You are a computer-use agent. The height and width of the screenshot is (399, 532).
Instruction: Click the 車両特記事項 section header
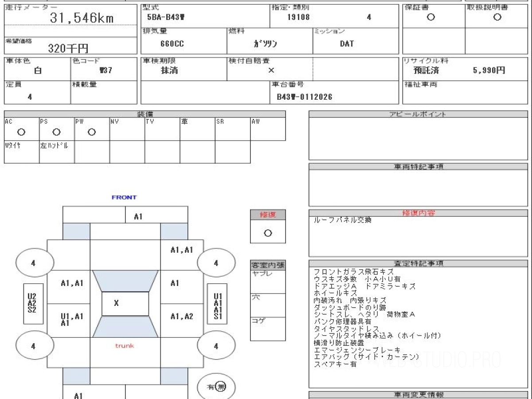pos(418,167)
